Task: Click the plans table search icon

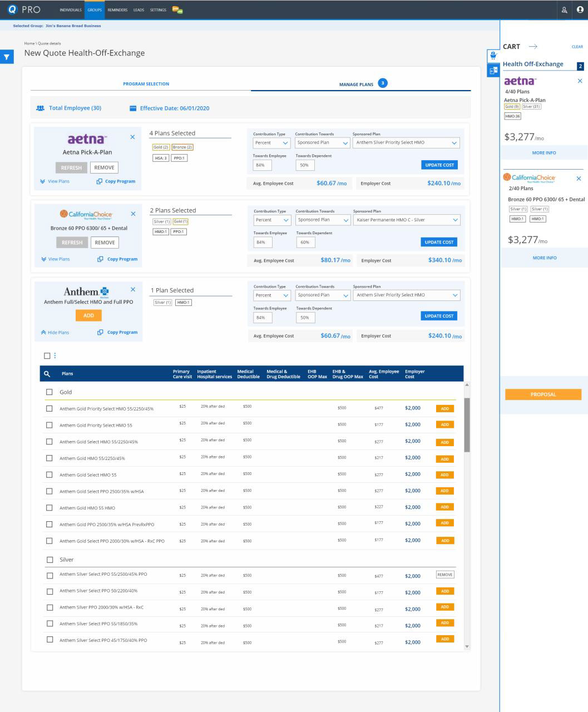Action: tap(47, 374)
